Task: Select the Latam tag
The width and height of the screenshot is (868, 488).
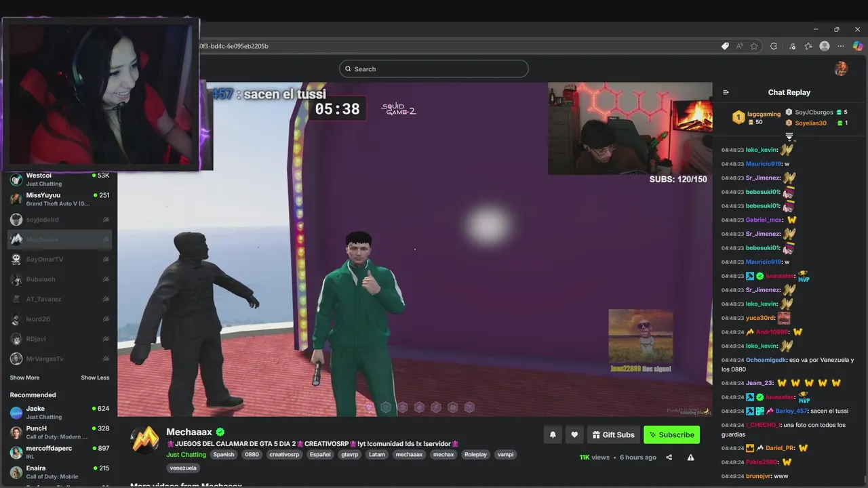Action: [x=376, y=454]
